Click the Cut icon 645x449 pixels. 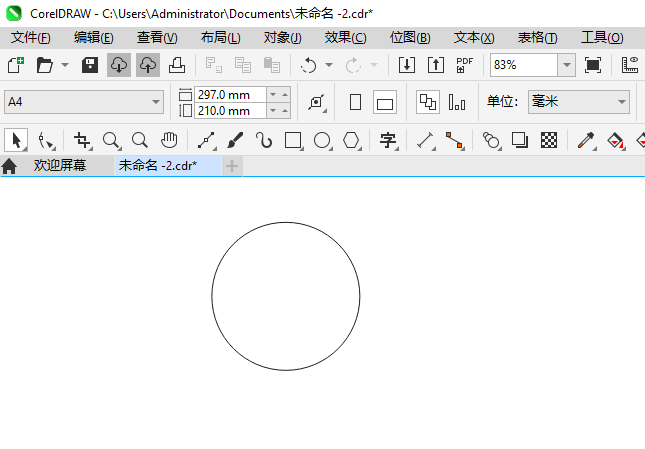(214, 65)
